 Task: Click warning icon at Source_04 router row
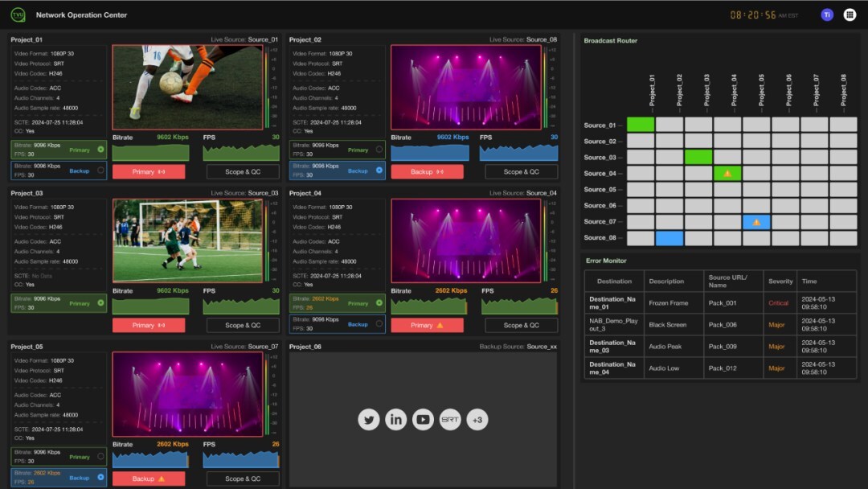pos(727,173)
